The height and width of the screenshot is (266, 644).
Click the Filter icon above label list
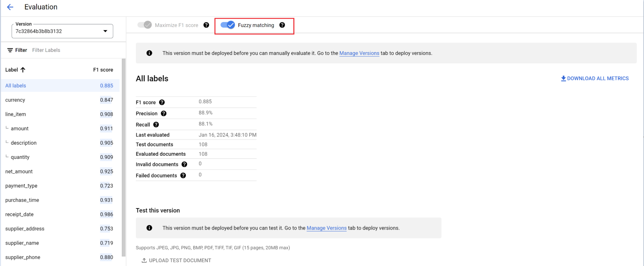tap(10, 50)
